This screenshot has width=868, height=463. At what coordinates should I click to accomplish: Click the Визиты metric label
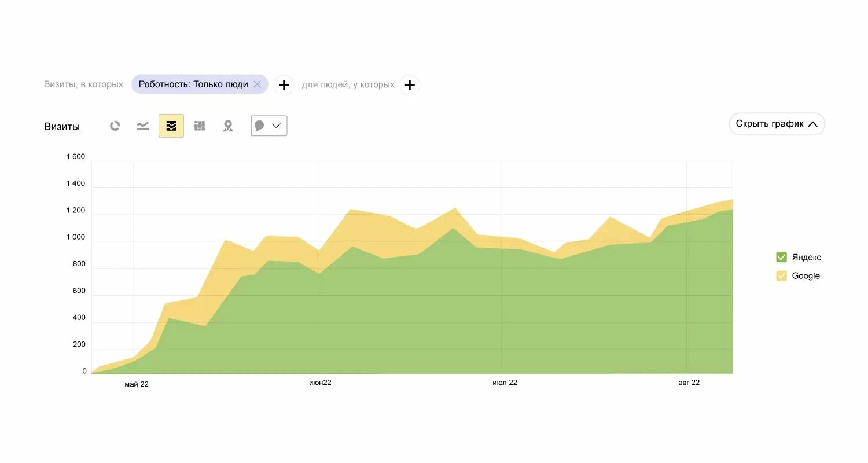pyautogui.click(x=62, y=127)
